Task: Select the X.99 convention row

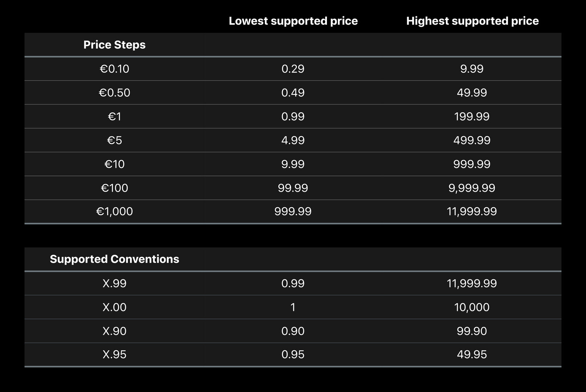Action: point(293,283)
